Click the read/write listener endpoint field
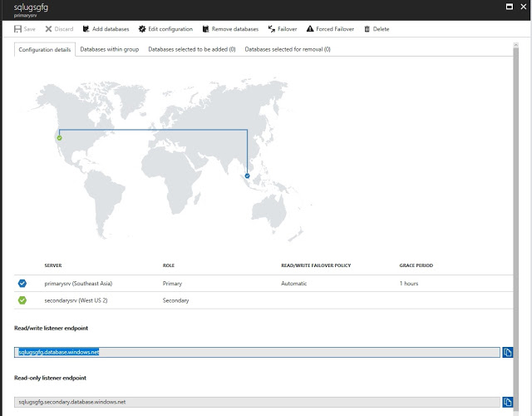532x416 pixels. click(257, 352)
